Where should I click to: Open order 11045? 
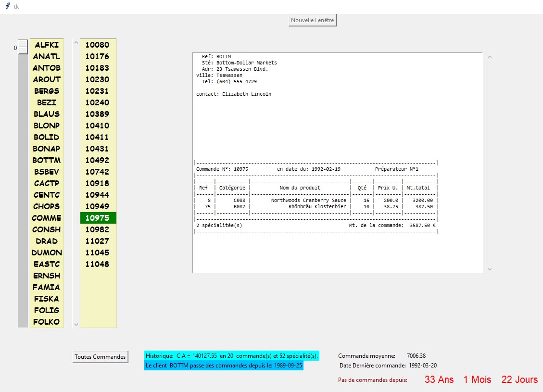(x=98, y=253)
